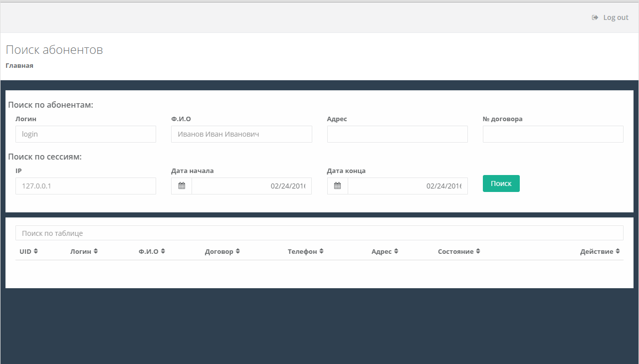This screenshot has height=364, width=639.
Task: Sort table by UID column arrows
Action: tap(36, 251)
